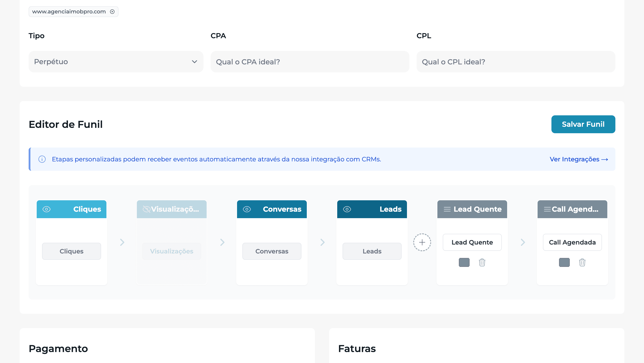
Task: Delete the Call Agendada stage
Action: 582,262
